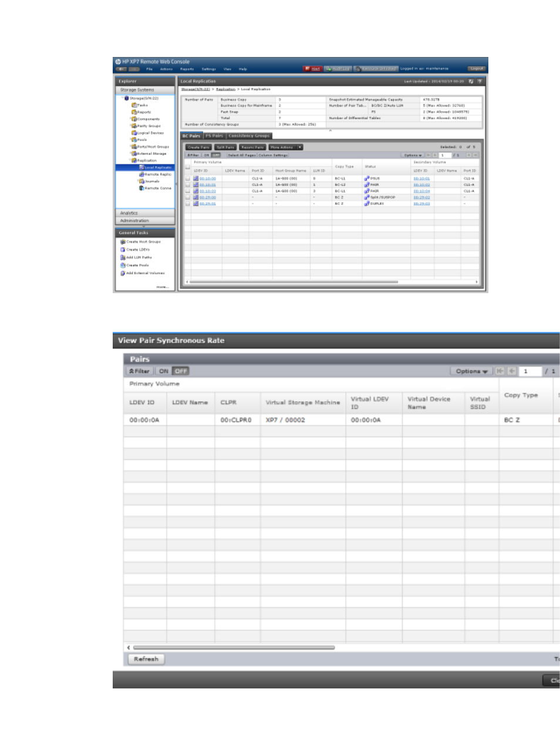Click Refresh in View Pair Synchronous Rate
Screen dimensions: 560x746
point(146,659)
